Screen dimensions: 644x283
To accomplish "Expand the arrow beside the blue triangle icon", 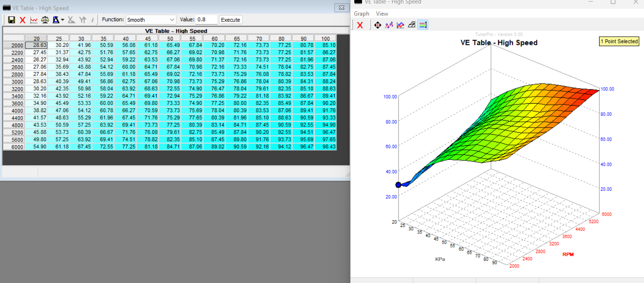I will click(63, 20).
